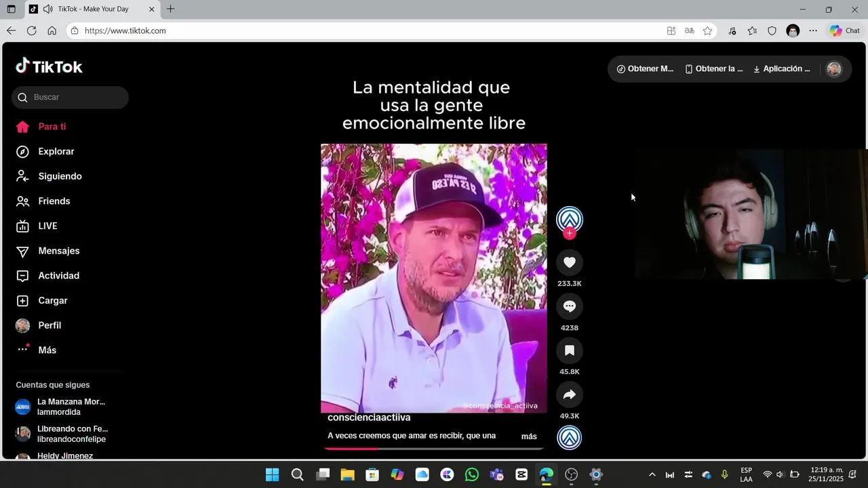
Task: Click the Buscar search field
Action: [70, 98]
